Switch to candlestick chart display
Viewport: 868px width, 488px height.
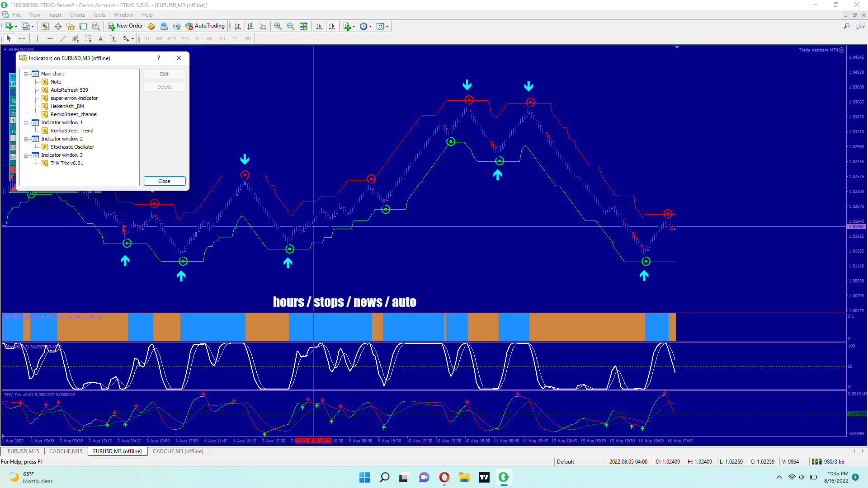tap(250, 26)
